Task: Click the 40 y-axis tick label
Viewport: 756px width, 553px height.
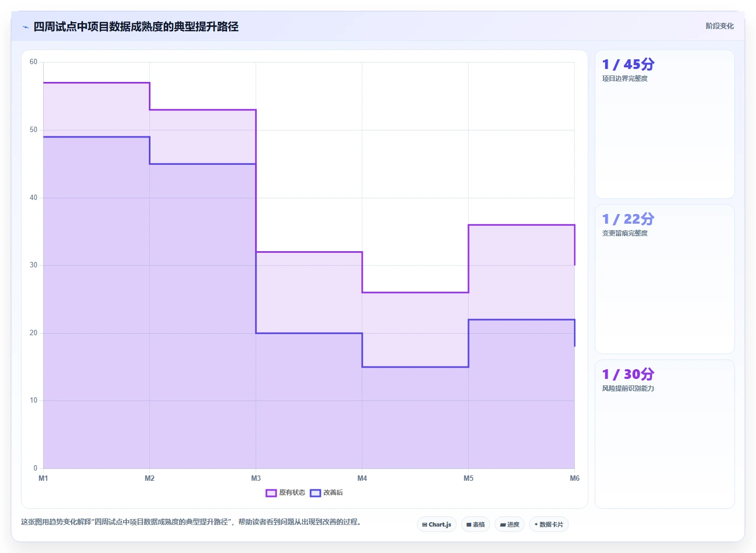Action: [x=33, y=198]
